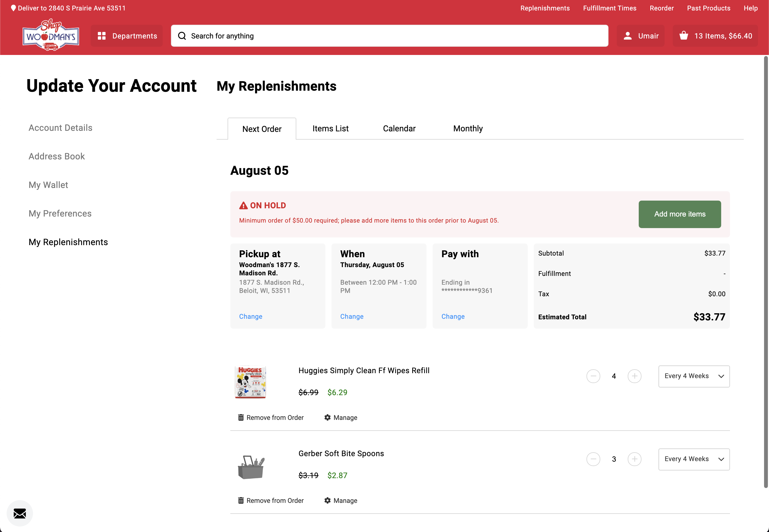Click the August 05 order date heading

[x=259, y=171]
